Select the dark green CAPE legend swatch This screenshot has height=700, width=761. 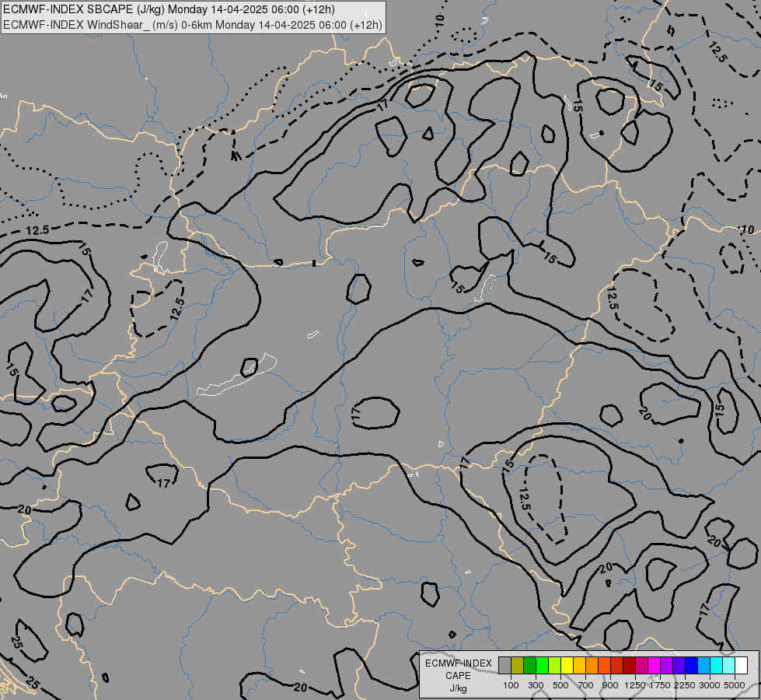pyautogui.click(x=529, y=666)
